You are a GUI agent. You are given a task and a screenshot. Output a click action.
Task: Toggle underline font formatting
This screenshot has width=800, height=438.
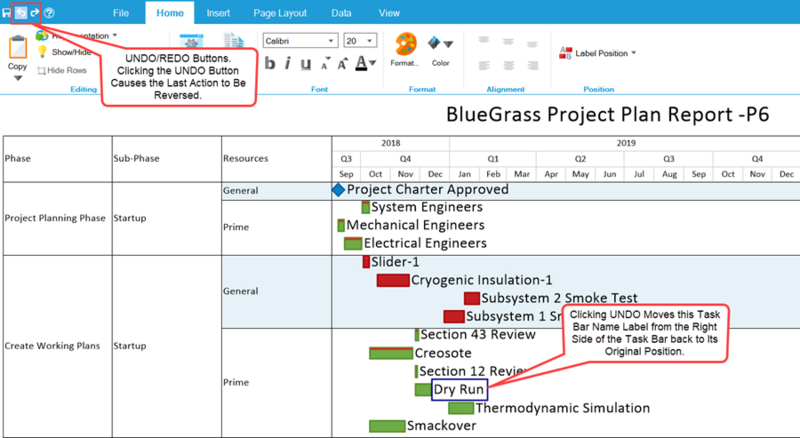click(306, 64)
